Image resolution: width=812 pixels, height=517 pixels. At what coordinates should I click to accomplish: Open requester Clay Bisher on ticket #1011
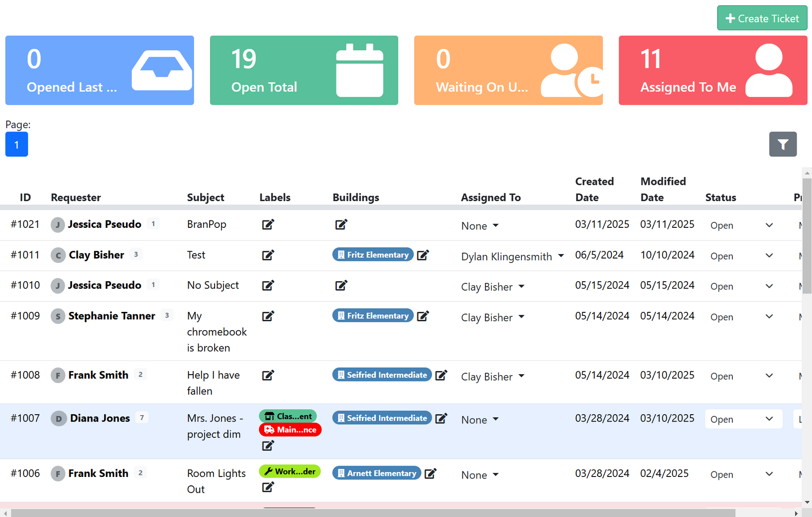click(96, 255)
